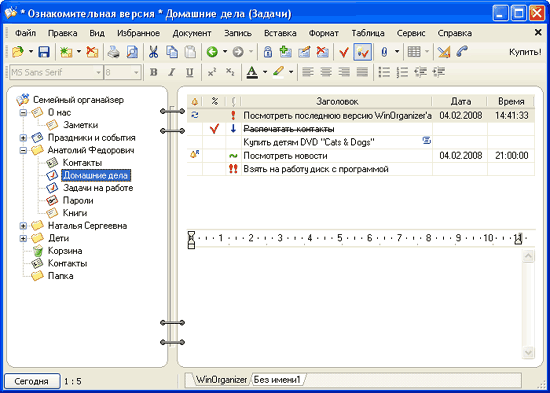The height and width of the screenshot is (393, 550).
Task: Click the red checkmark complete-task icon
Action: (x=344, y=52)
